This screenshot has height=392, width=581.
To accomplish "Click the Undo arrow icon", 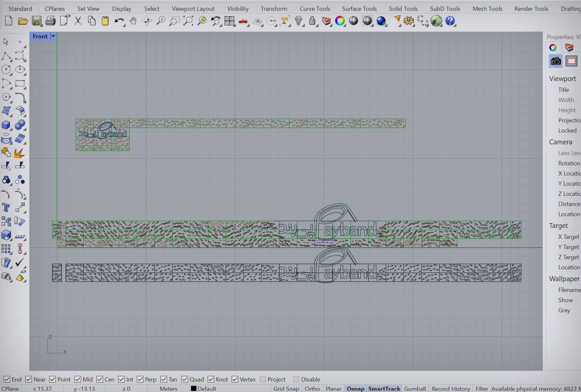I will point(118,21).
